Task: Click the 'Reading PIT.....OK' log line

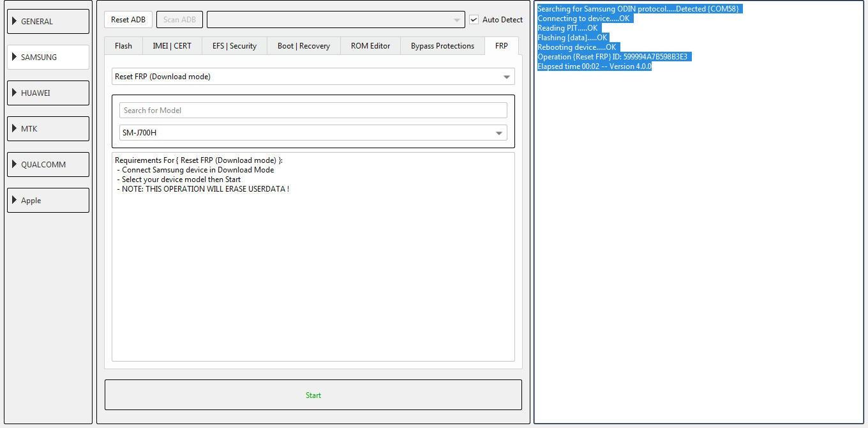Action: 568,28
